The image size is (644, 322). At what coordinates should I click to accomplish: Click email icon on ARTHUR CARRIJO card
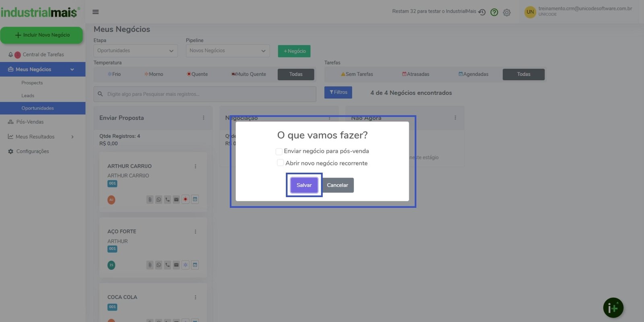(x=176, y=200)
